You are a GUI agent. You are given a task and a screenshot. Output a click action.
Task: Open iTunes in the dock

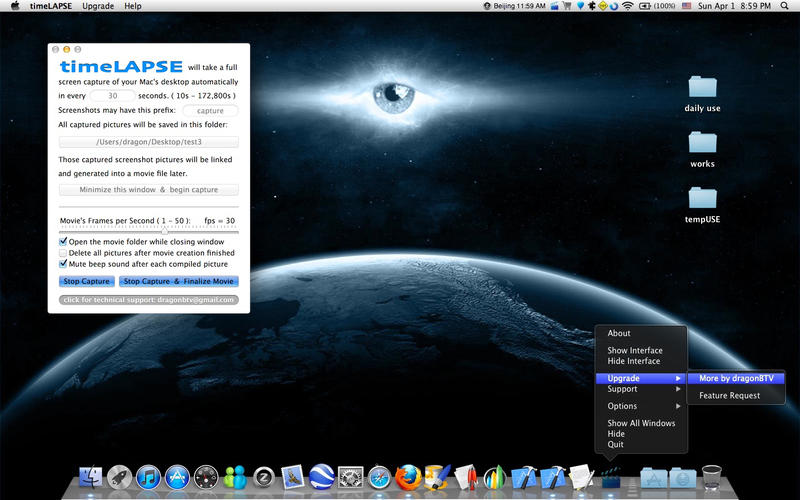148,478
